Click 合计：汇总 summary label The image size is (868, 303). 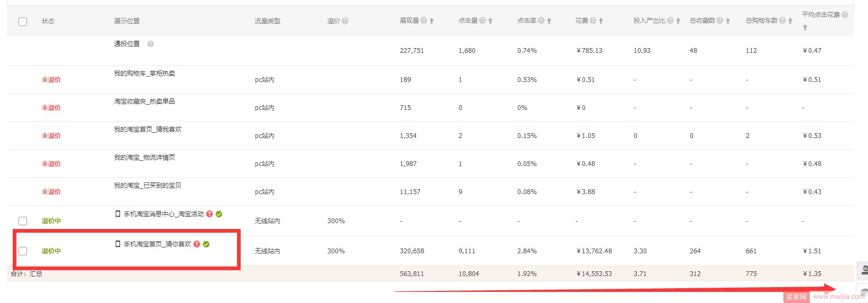pyautogui.click(x=26, y=274)
